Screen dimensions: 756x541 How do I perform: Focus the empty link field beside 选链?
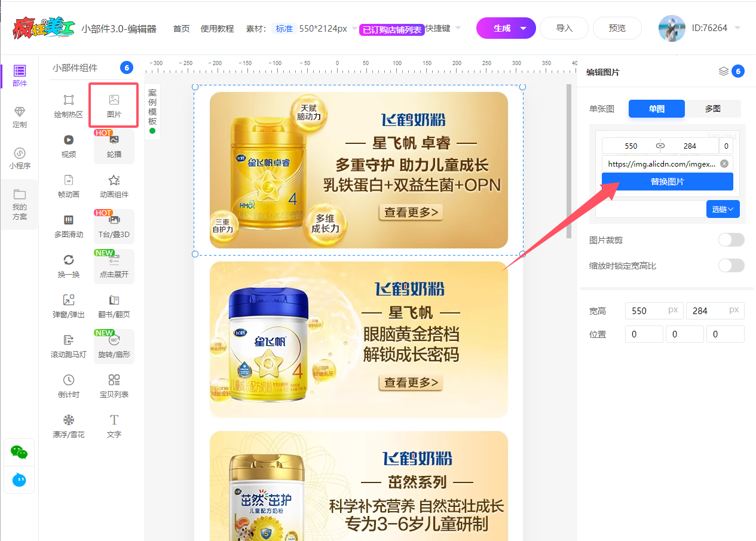[651, 209]
